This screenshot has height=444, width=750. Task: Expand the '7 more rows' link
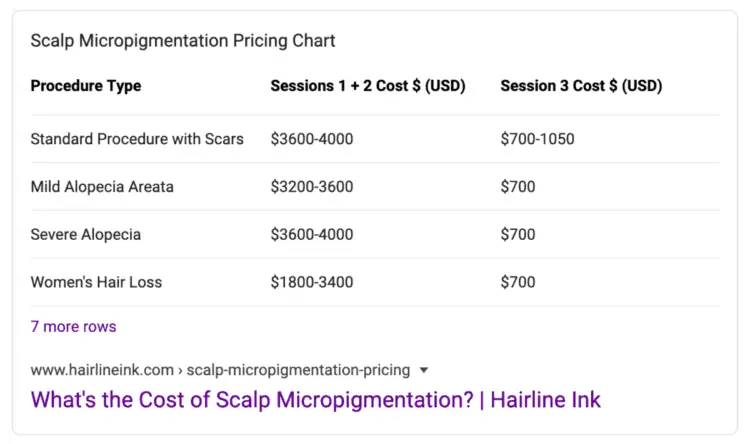click(x=73, y=327)
